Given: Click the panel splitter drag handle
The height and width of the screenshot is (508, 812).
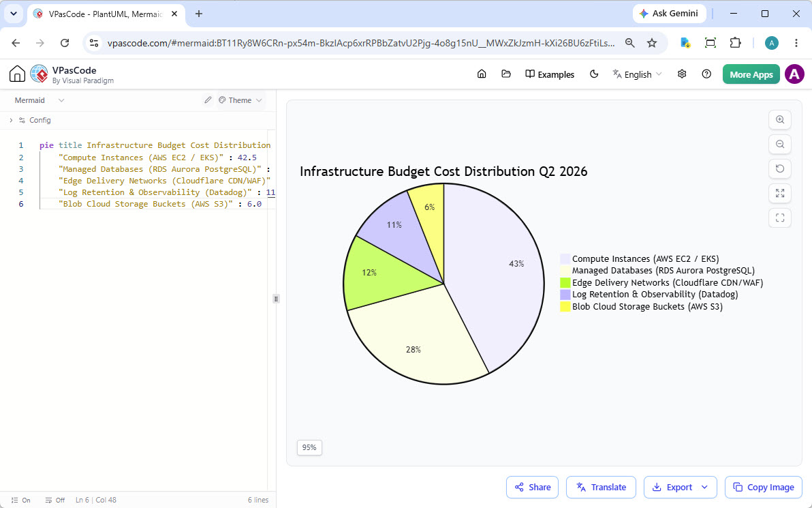Looking at the screenshot, I should pos(276,299).
